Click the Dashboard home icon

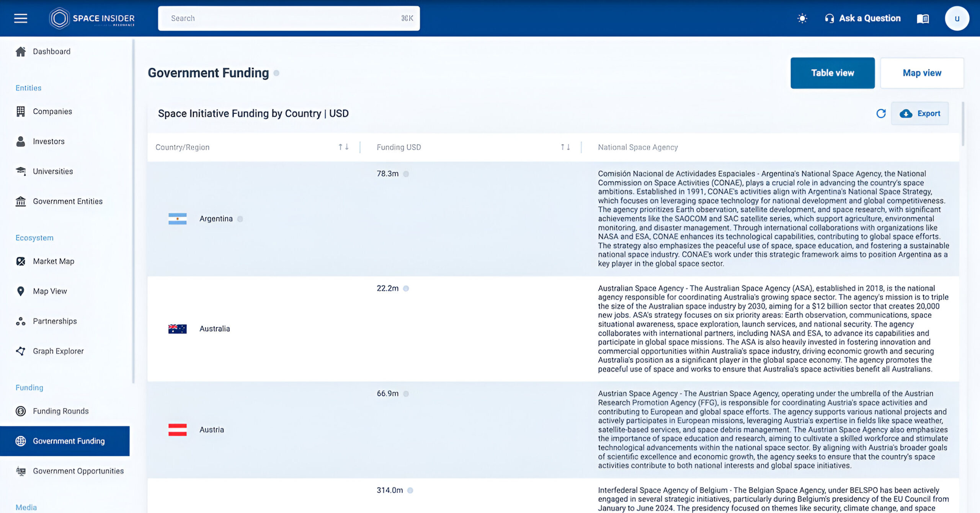click(21, 51)
